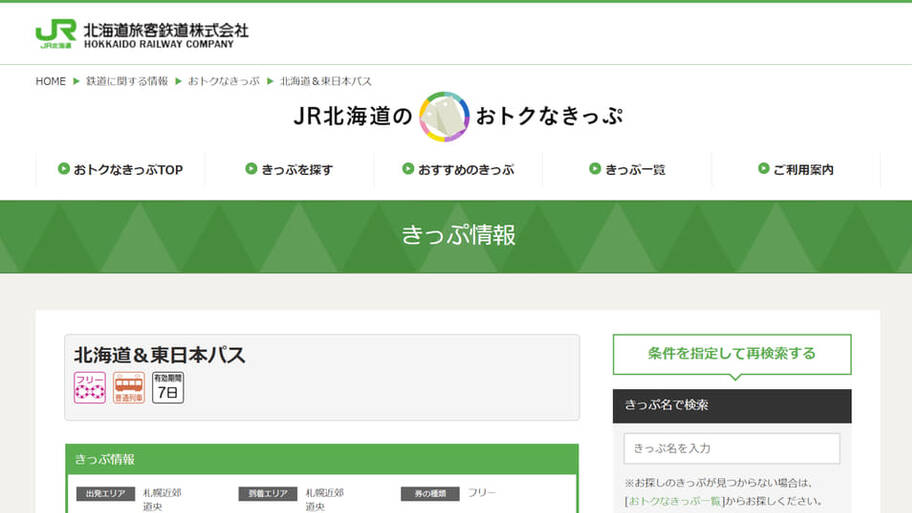Click the 券の種類 label

[430, 494]
